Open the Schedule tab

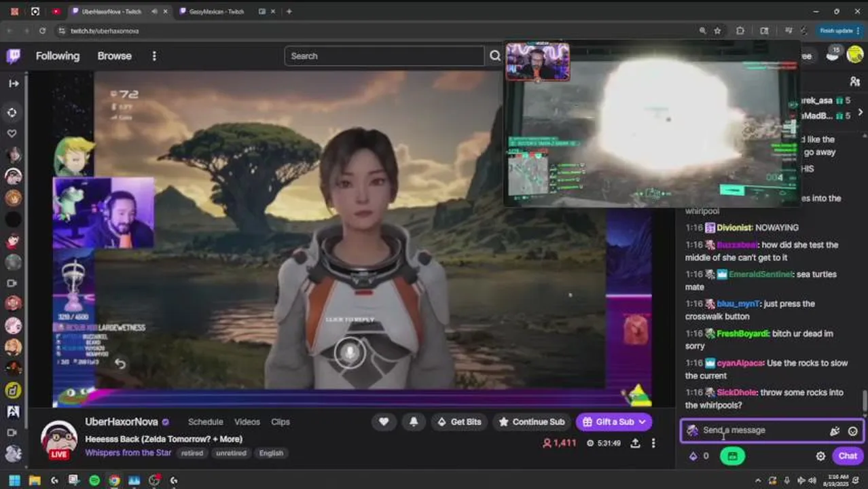(x=205, y=422)
